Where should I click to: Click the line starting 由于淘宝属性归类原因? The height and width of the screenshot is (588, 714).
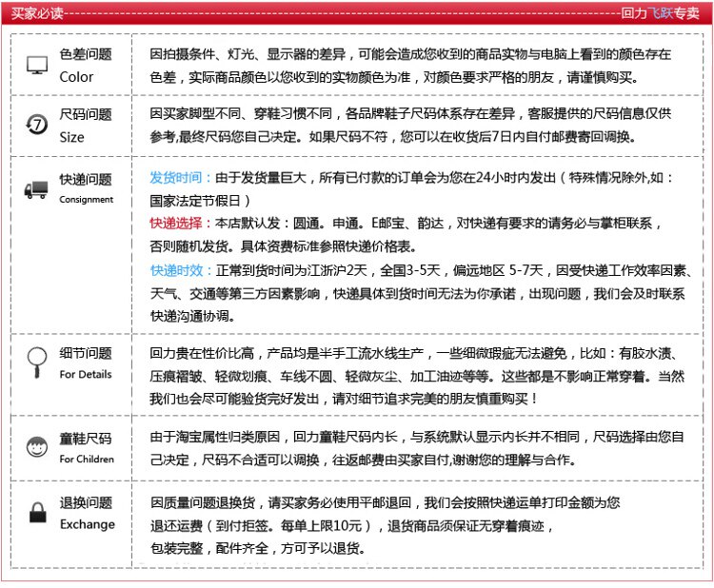pos(417,437)
